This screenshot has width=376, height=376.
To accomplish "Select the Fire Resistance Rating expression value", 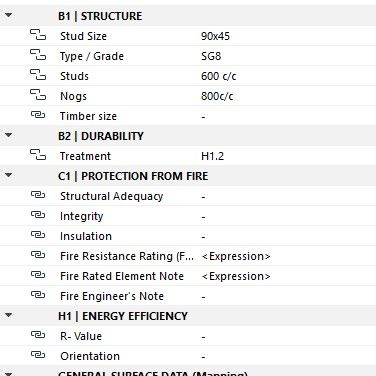I will (236, 256).
